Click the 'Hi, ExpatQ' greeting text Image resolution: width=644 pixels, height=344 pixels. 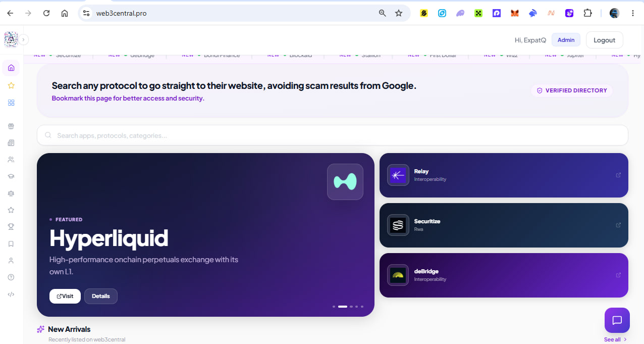point(530,40)
